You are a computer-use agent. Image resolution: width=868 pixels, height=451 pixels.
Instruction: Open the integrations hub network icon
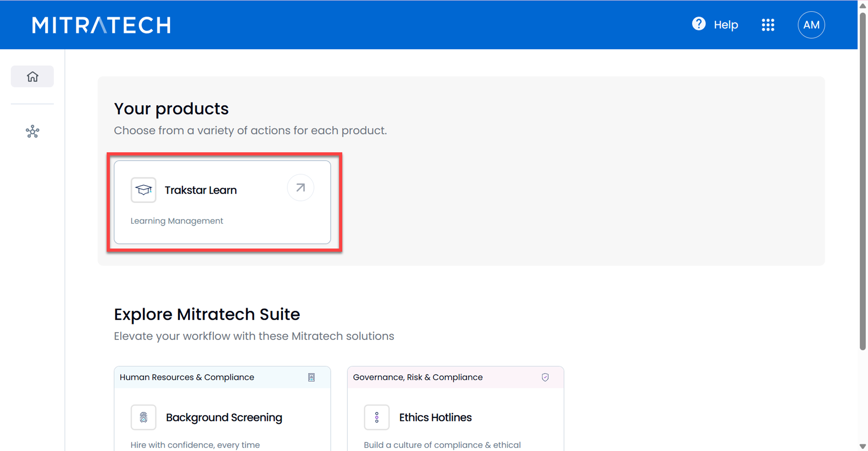(x=32, y=131)
